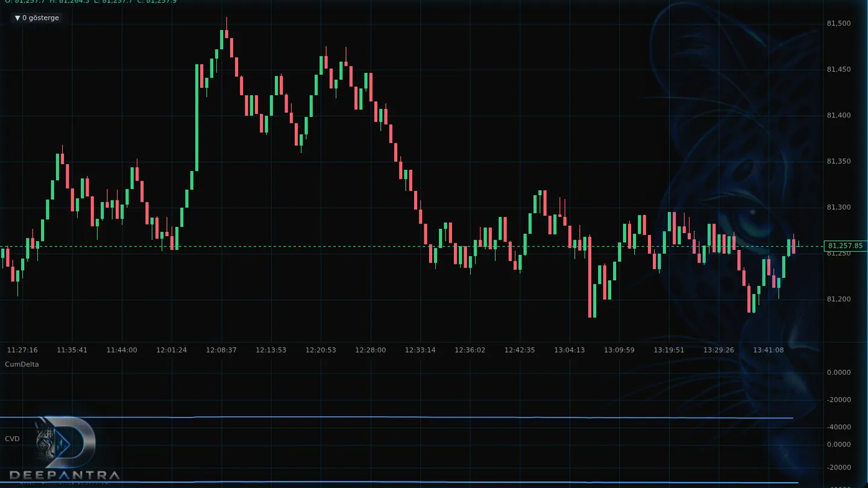The image size is (868, 488).
Task: Click the 81,450 price axis label
Action: (838, 69)
